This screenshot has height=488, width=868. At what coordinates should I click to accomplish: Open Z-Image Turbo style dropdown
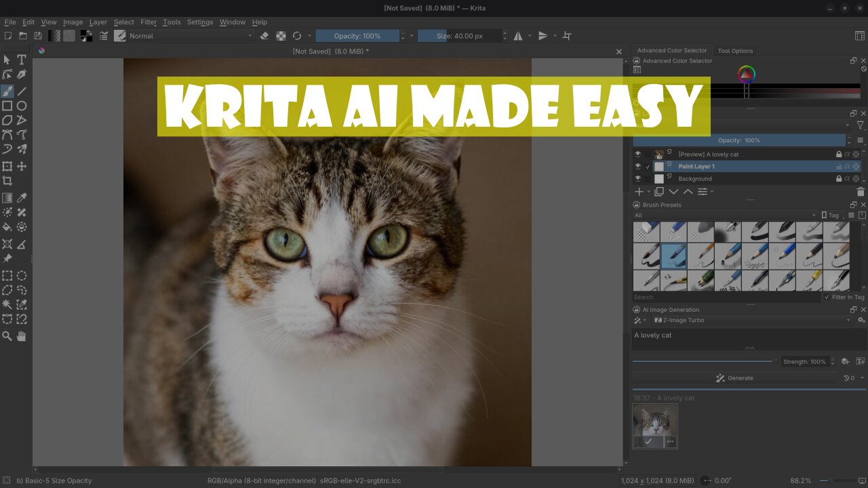click(753, 320)
